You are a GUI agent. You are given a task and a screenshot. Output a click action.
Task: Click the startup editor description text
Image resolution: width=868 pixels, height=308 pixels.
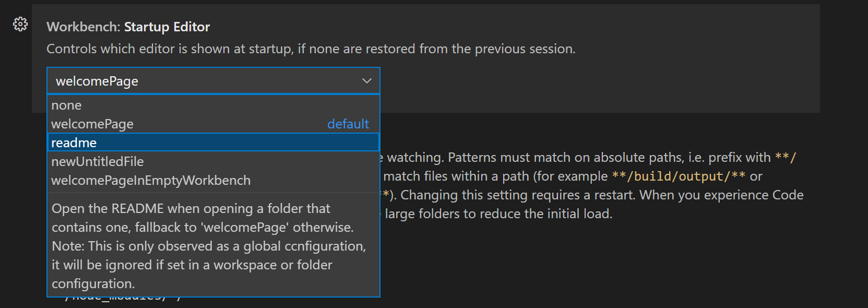tap(311, 49)
